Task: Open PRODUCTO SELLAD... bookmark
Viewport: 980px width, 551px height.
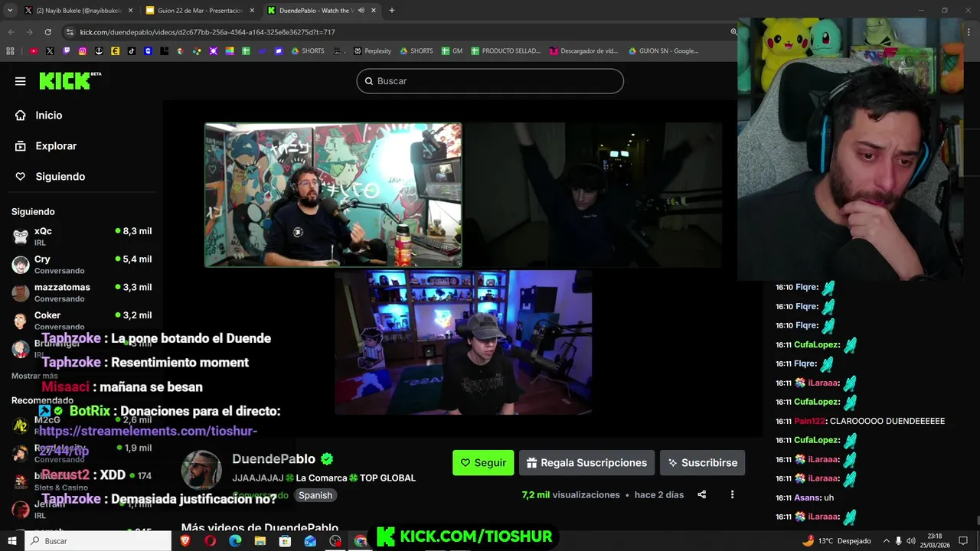Action: pos(505,51)
